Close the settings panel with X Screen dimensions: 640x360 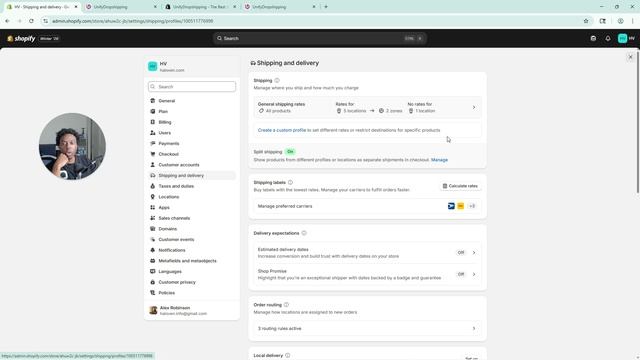coord(630,57)
